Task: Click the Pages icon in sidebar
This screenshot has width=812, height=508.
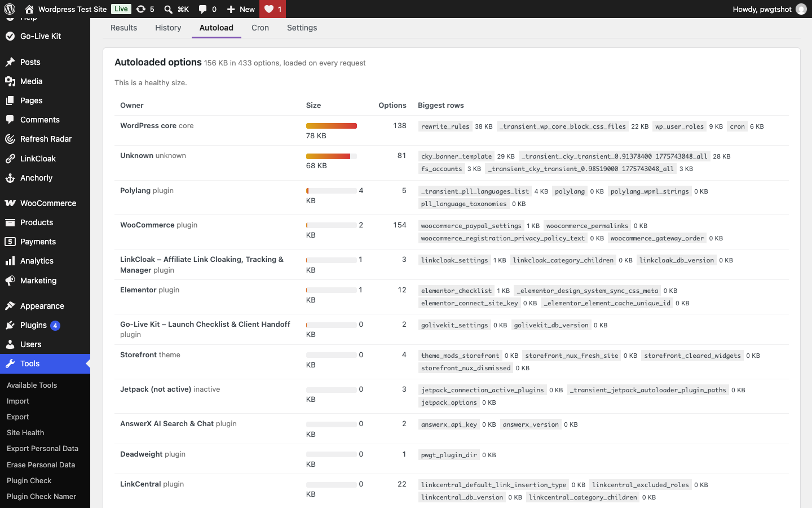Action: [10, 100]
